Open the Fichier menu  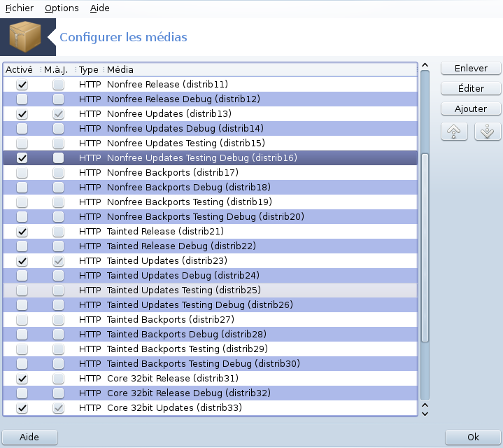[19, 8]
